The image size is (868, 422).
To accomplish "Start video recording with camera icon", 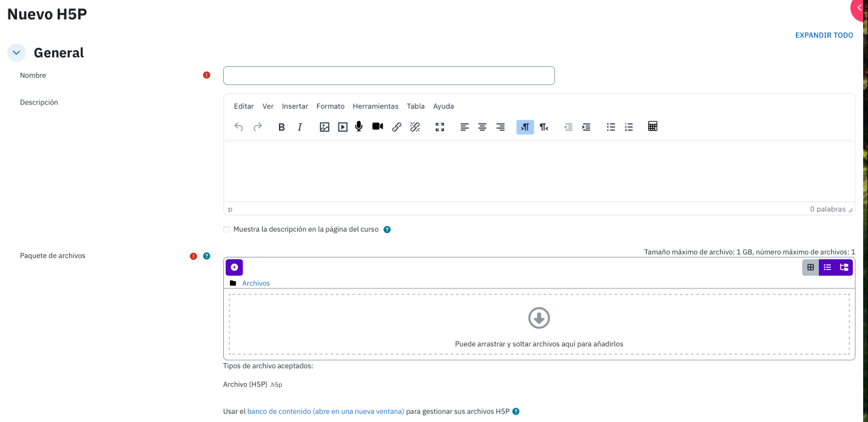I will (377, 126).
